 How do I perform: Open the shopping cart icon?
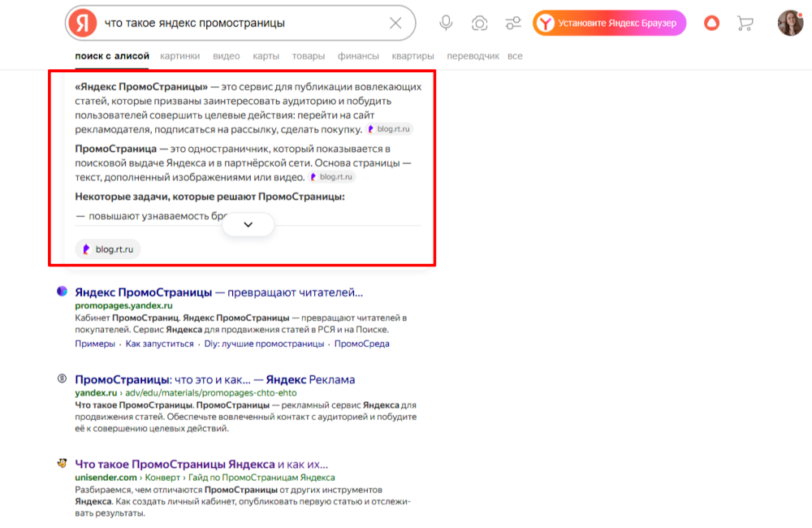click(x=745, y=23)
